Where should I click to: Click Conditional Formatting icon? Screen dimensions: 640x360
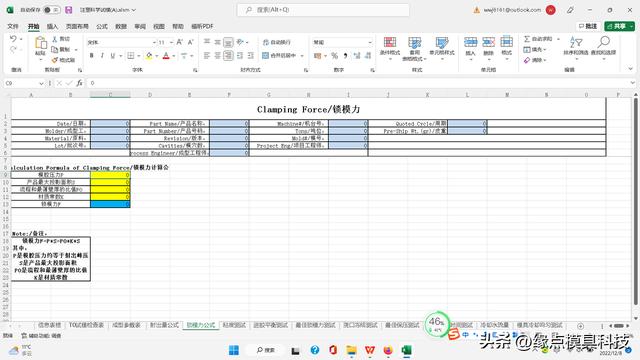click(x=390, y=42)
